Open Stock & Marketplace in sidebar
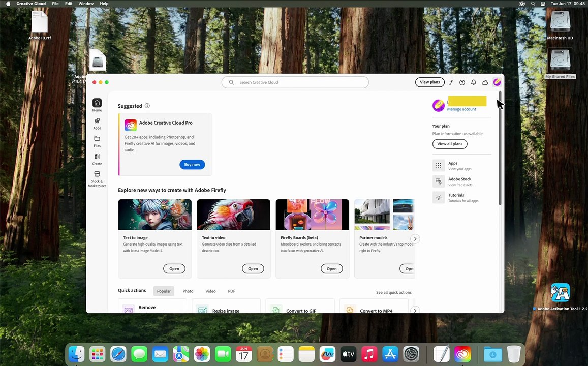This screenshot has height=366, width=588. click(97, 179)
